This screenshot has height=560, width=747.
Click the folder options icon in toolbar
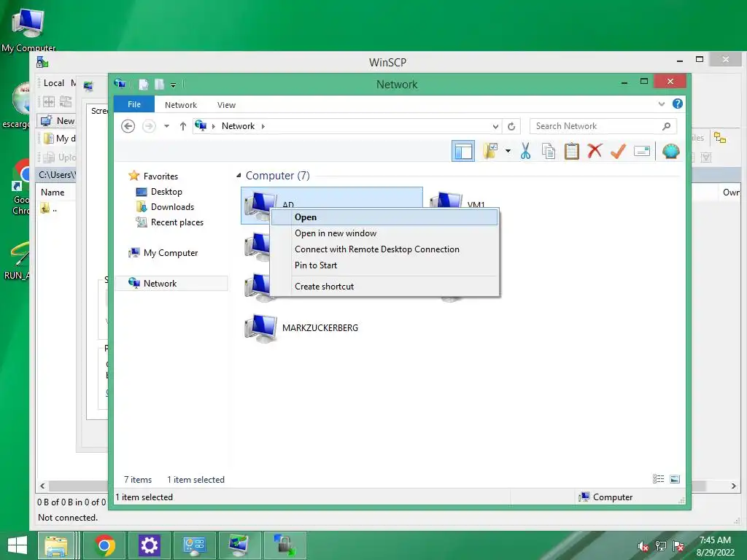pyautogui.click(x=490, y=152)
